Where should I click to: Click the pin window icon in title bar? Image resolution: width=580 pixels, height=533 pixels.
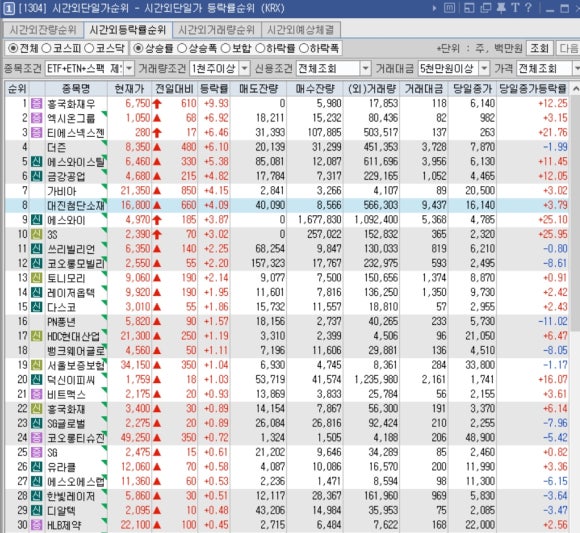501,8
